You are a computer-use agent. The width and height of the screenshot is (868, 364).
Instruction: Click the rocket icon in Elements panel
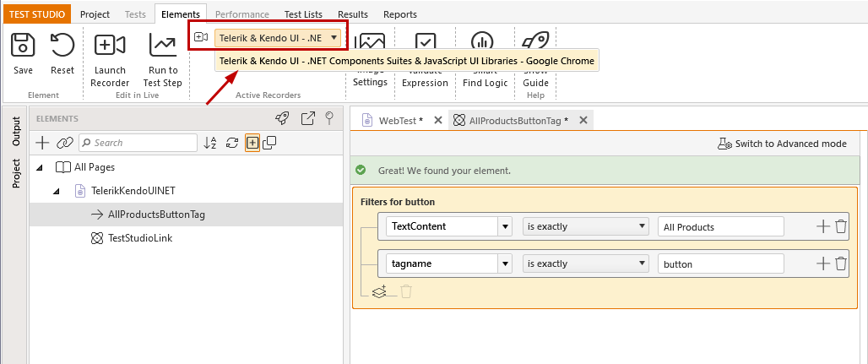282,118
